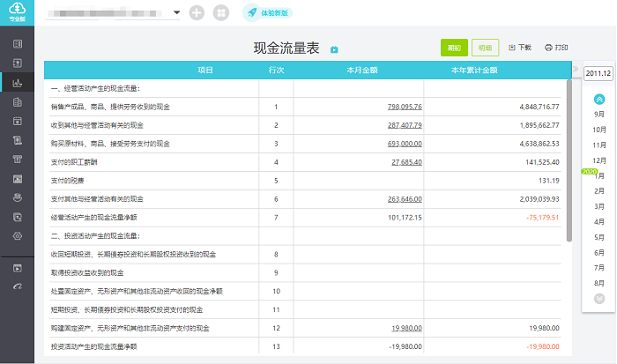Click the cloud logo at top left
The width and height of the screenshot is (617, 364).
(17, 12)
